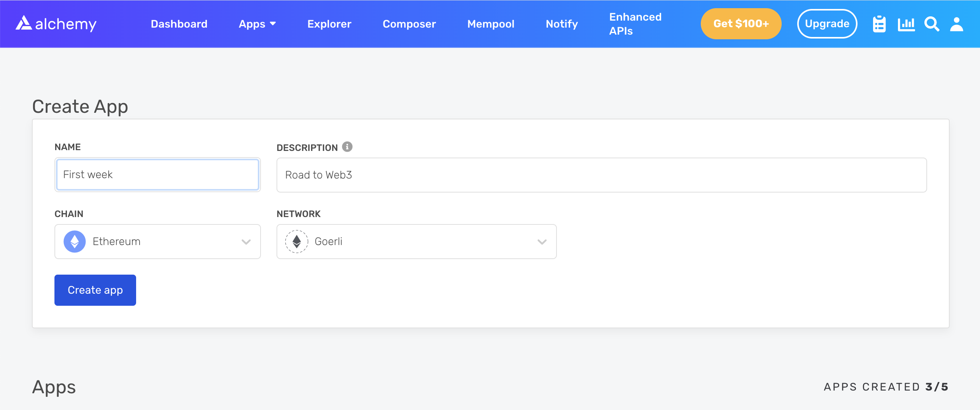The width and height of the screenshot is (980, 410).
Task: Select Enhanced APIs in navigation
Action: pos(635,24)
